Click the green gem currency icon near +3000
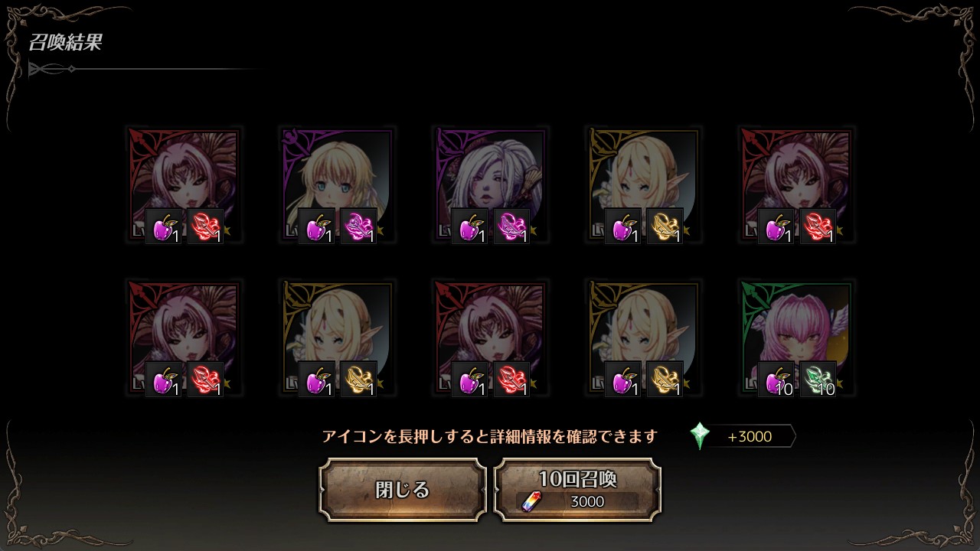Viewport: 980px width, 551px height. (x=700, y=436)
